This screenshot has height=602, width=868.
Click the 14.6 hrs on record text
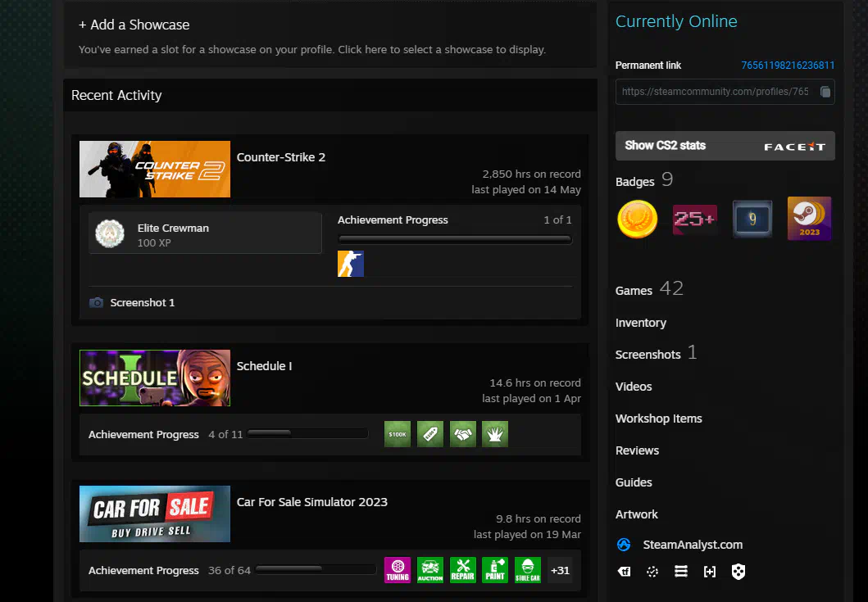535,382
